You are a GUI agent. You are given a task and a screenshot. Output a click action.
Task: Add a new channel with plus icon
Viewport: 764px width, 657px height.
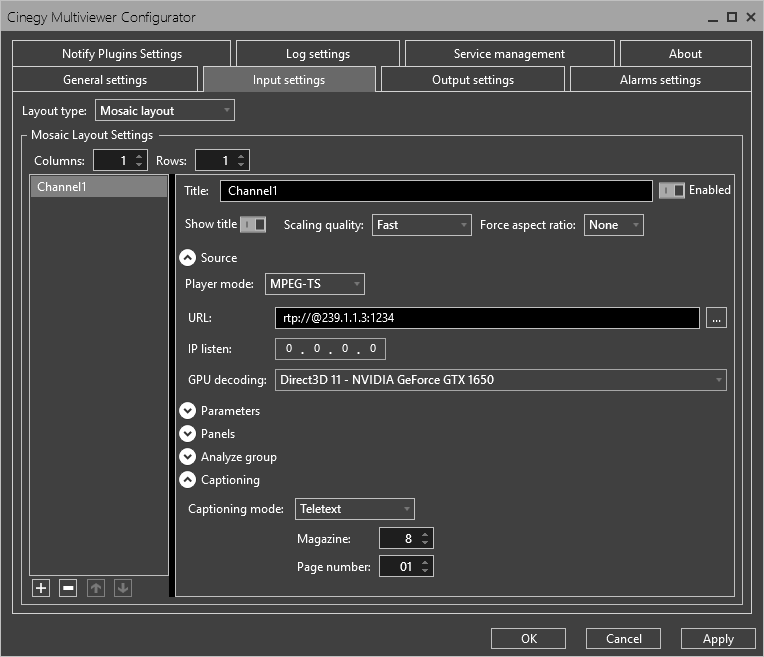(x=41, y=588)
